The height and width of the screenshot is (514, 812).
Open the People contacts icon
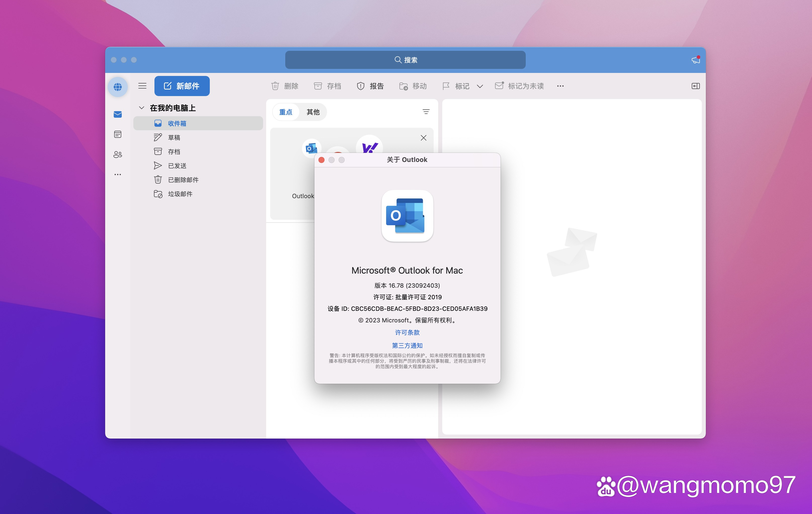click(x=118, y=154)
